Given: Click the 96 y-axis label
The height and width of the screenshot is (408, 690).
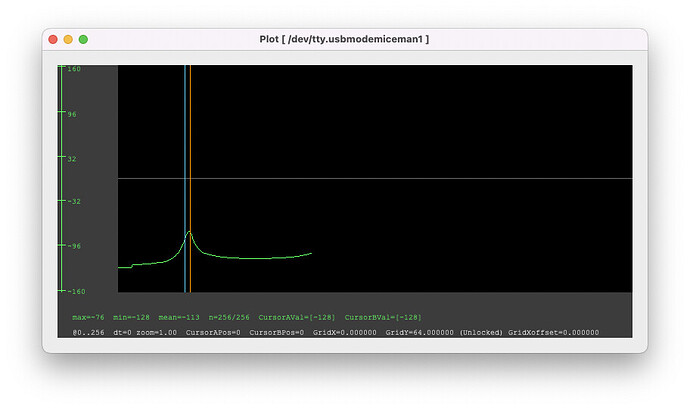Looking at the screenshot, I should click(x=72, y=114).
